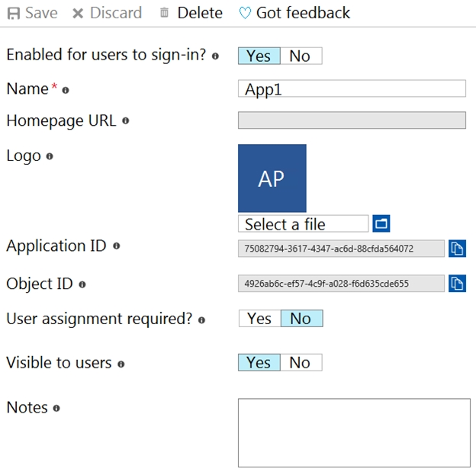Click inside the Notes text area
This screenshot has width=476, height=472.
[x=354, y=432]
